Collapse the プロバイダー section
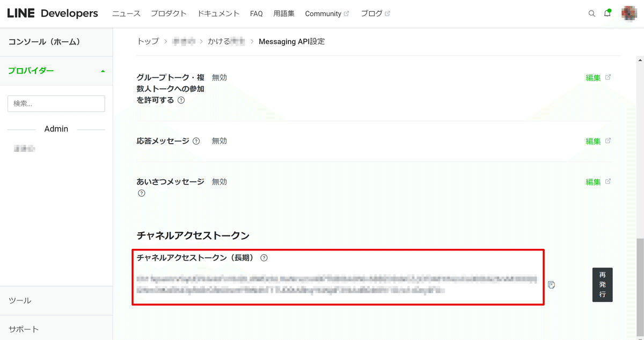Screen dimensions: 644x340 (56, 71)
